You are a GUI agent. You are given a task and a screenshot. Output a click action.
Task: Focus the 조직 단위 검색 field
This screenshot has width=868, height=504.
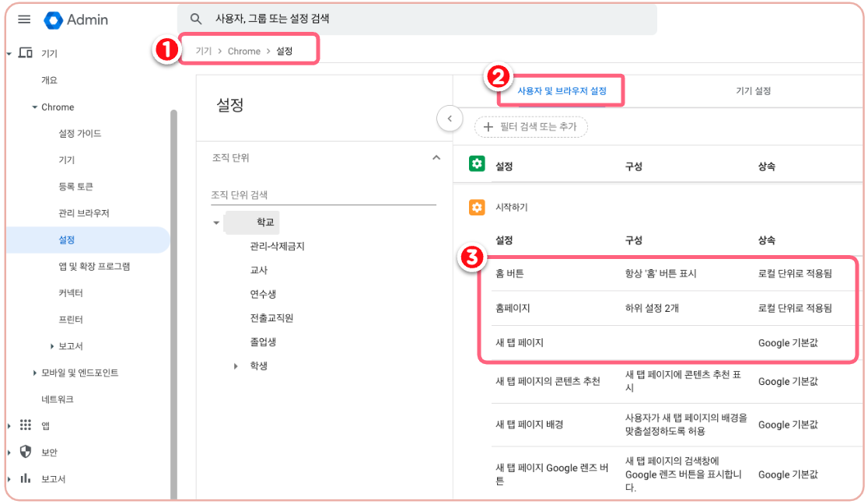(324, 195)
